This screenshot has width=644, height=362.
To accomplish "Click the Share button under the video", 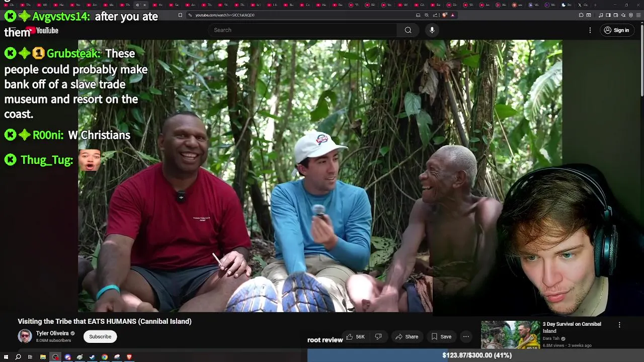I will [x=407, y=337].
